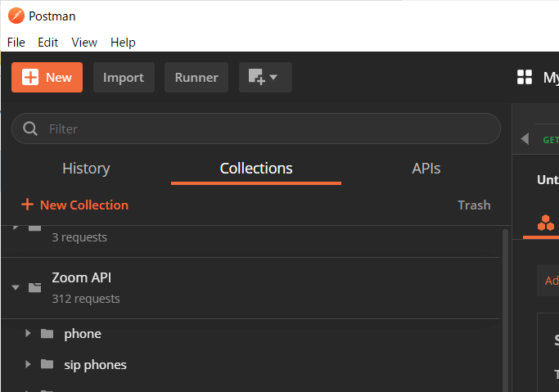The height and width of the screenshot is (392, 559).
Task: Select the Zoom API collection name
Action: pos(82,277)
